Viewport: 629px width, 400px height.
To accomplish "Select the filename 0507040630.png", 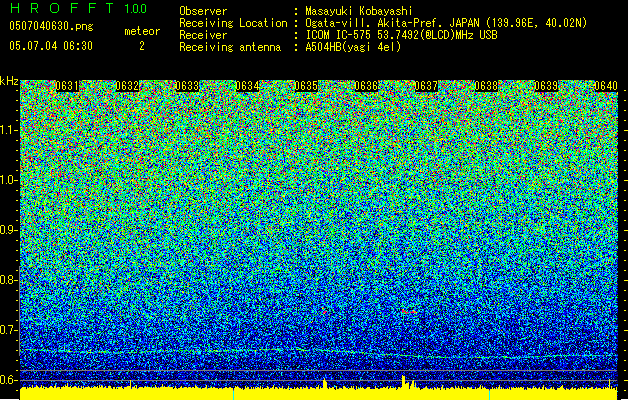I will click(x=51, y=26).
